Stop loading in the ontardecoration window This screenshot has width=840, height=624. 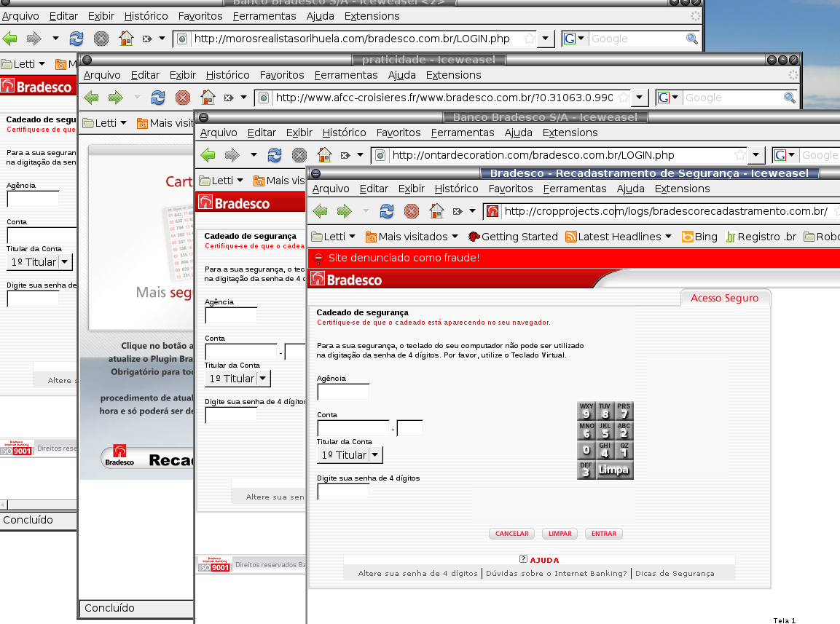[299, 155]
